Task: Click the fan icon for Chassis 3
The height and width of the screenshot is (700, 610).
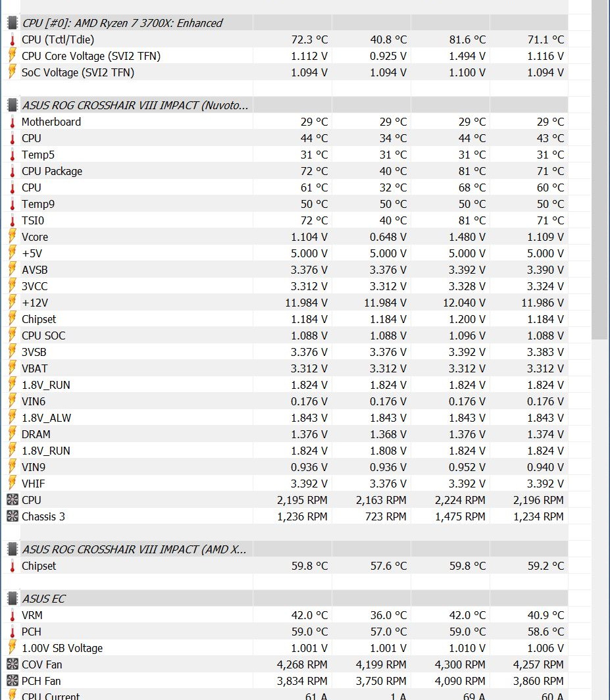Action: point(13,516)
